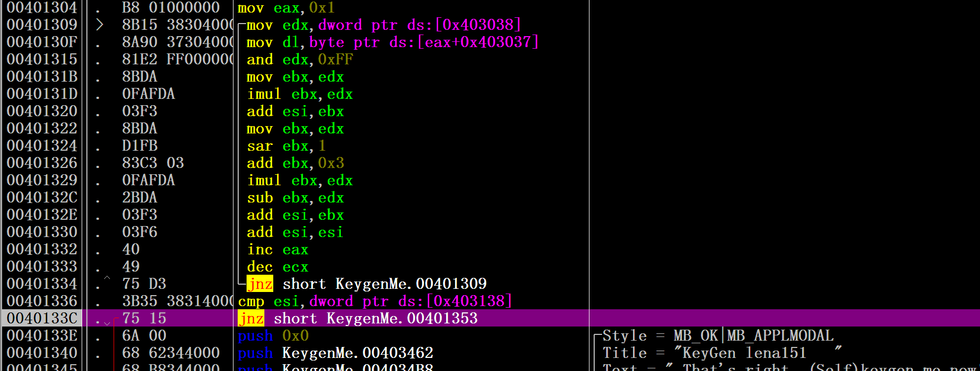The image size is (980, 371).
Task: Select address 00401320 in address column
Action: point(42,111)
